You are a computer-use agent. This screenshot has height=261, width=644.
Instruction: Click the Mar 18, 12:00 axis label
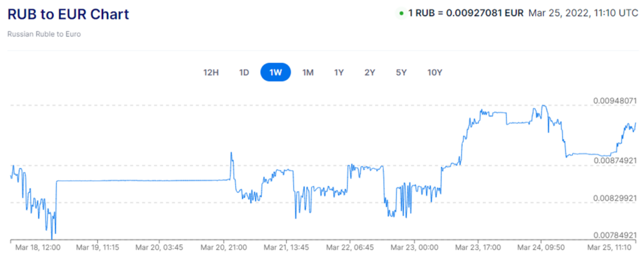(x=38, y=248)
